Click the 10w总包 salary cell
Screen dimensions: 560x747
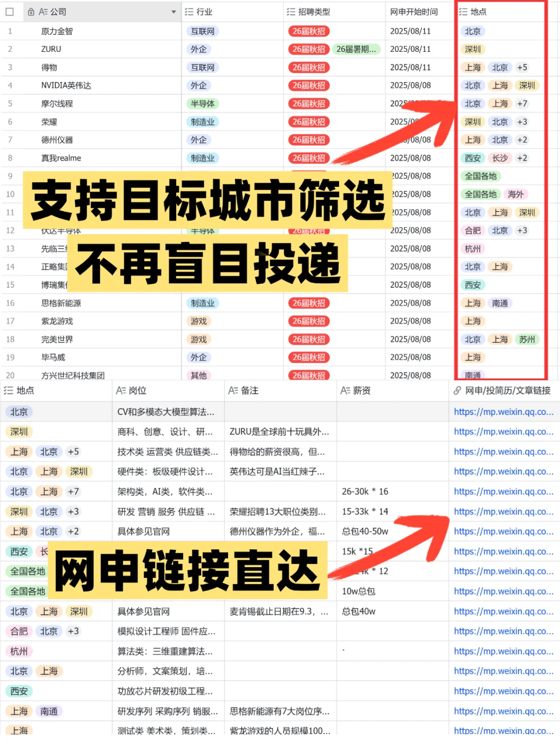[x=358, y=591]
